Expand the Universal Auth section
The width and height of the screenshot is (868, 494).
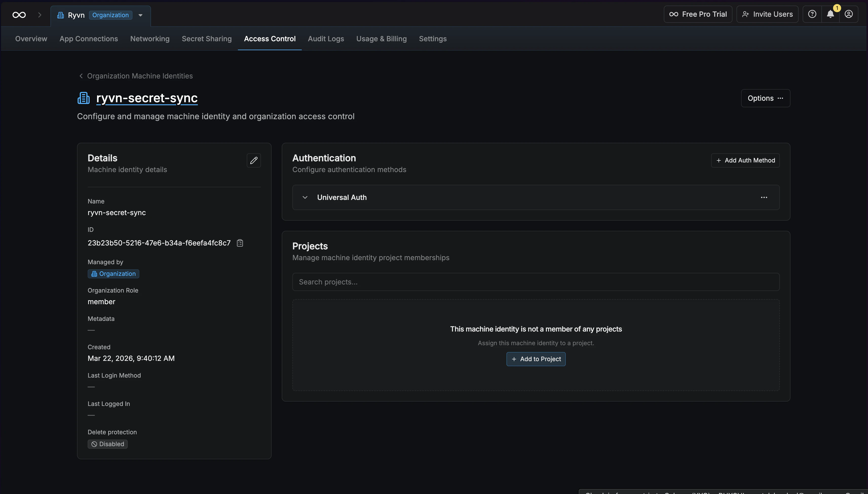(x=305, y=197)
